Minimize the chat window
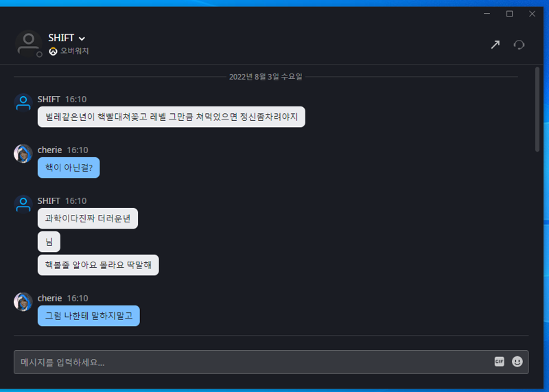Viewport: 549px width, 392px height. pyautogui.click(x=487, y=14)
